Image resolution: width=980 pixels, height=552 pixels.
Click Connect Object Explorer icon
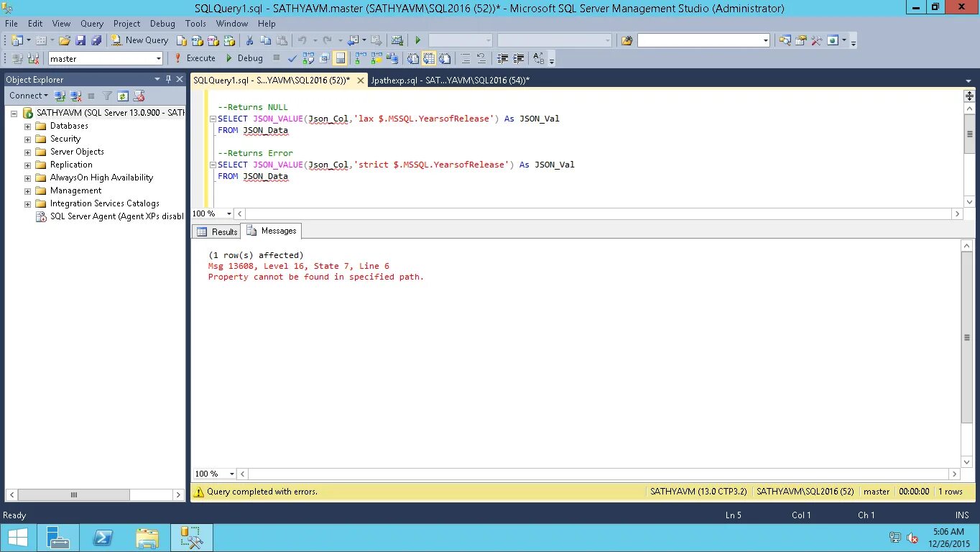(x=60, y=96)
